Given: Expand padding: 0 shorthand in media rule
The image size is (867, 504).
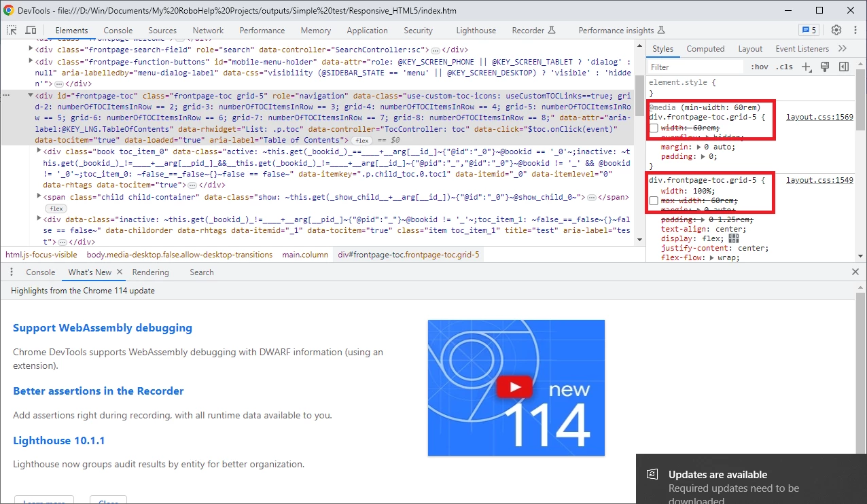Looking at the screenshot, I should [x=703, y=156].
